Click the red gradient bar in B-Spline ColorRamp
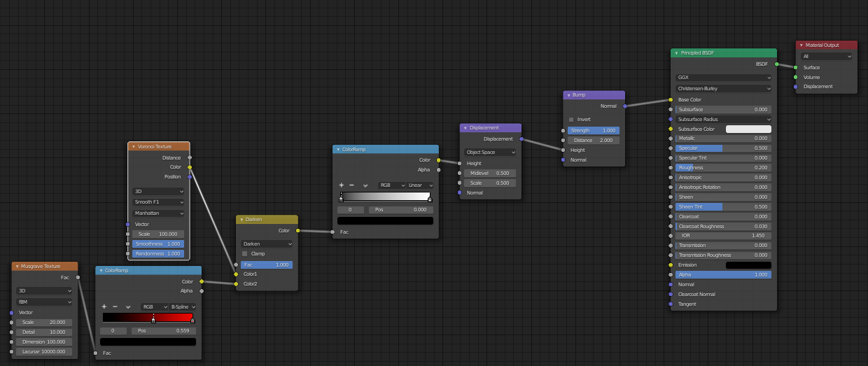Image resolution: width=868 pixels, height=366 pixels. (x=148, y=318)
